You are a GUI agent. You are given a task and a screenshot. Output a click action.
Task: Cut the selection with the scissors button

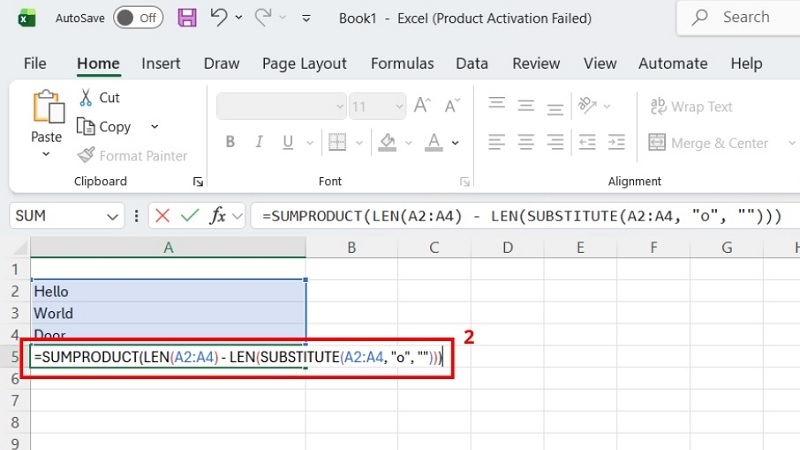[99, 97]
